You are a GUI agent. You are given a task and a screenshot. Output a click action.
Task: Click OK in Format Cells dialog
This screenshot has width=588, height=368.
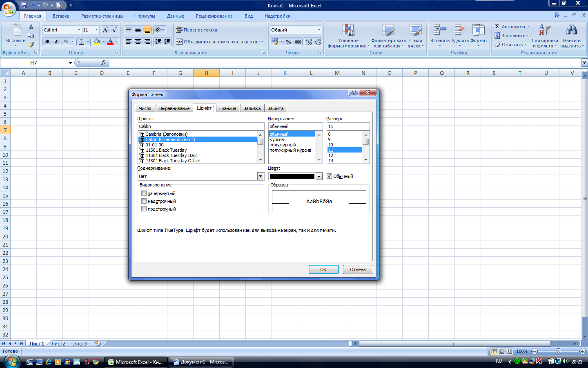(323, 269)
